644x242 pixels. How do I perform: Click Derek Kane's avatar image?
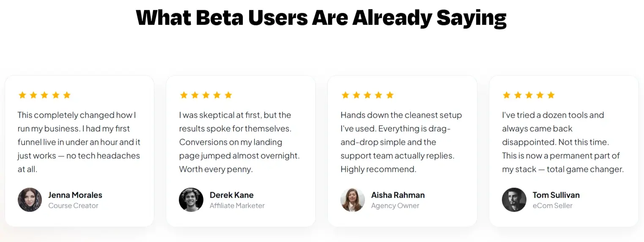click(x=192, y=200)
